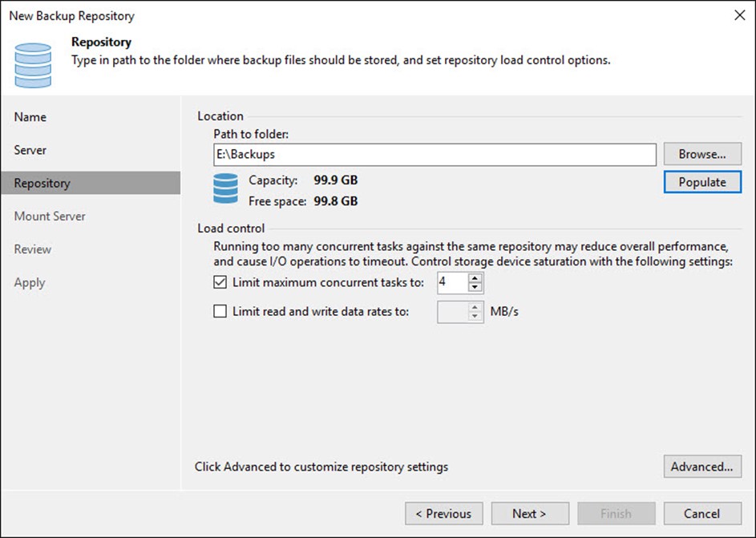Cancel the repository wizard

point(701,514)
